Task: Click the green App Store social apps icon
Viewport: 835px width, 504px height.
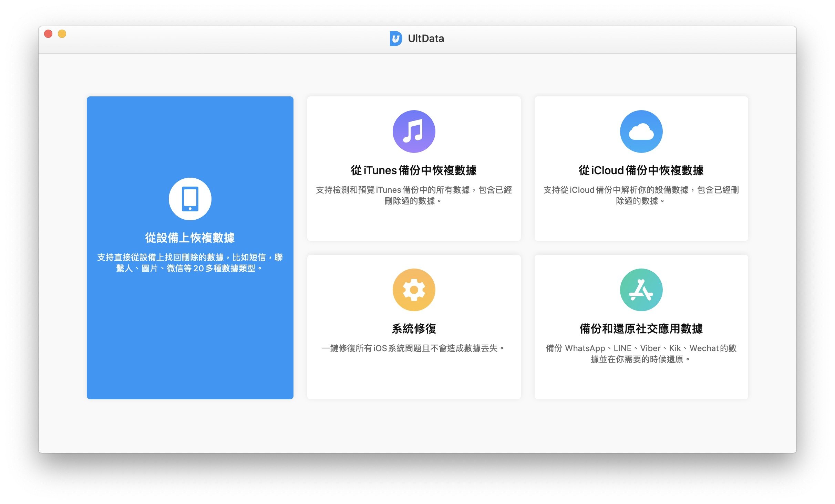Action: [641, 290]
